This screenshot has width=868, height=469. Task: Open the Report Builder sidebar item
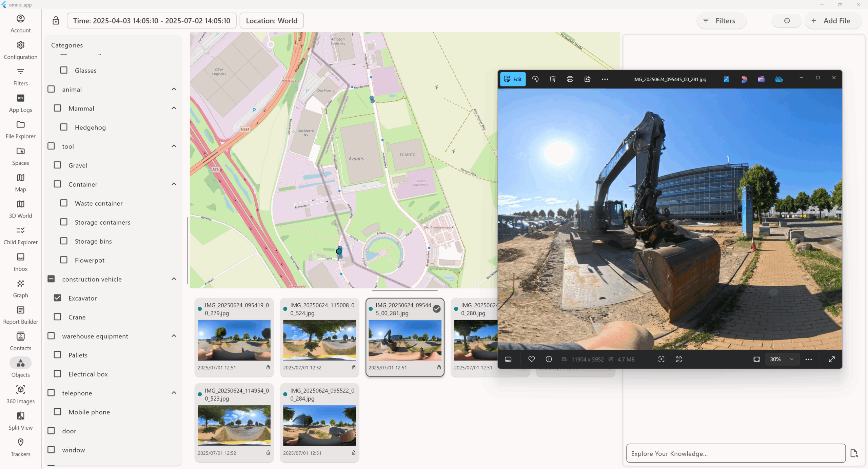(x=21, y=315)
